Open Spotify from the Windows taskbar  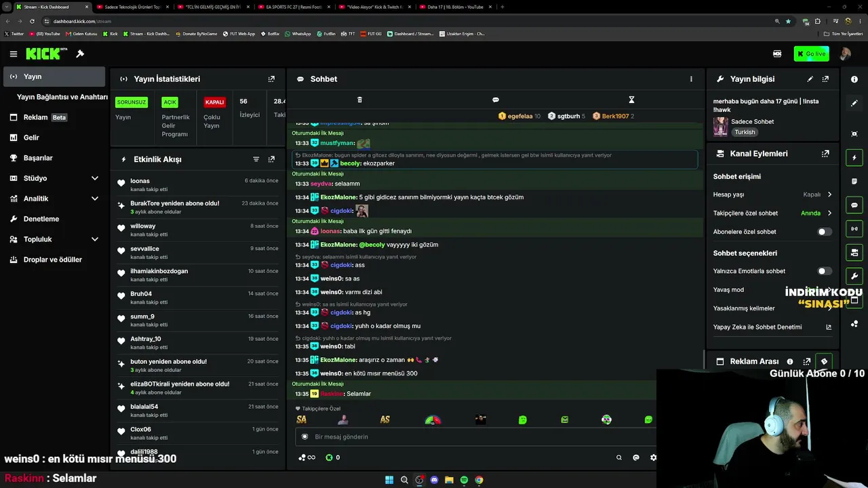464,480
